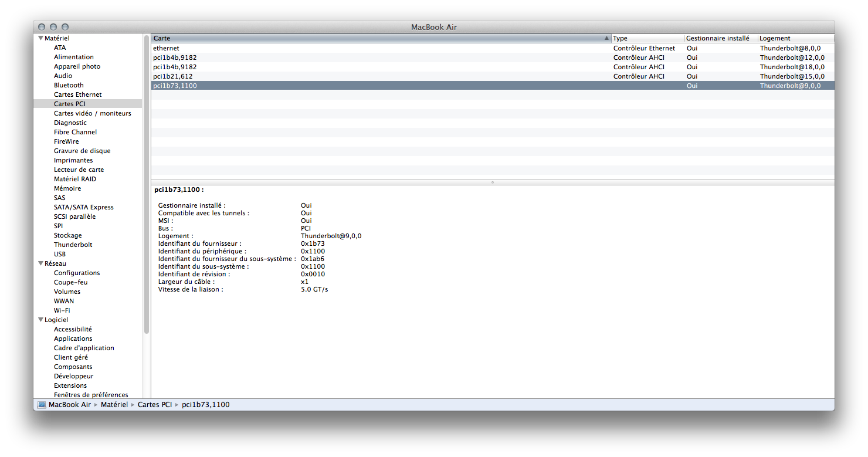Click the 0x1b73 vendor identifier value
The width and height of the screenshot is (868, 457).
pos(313,243)
